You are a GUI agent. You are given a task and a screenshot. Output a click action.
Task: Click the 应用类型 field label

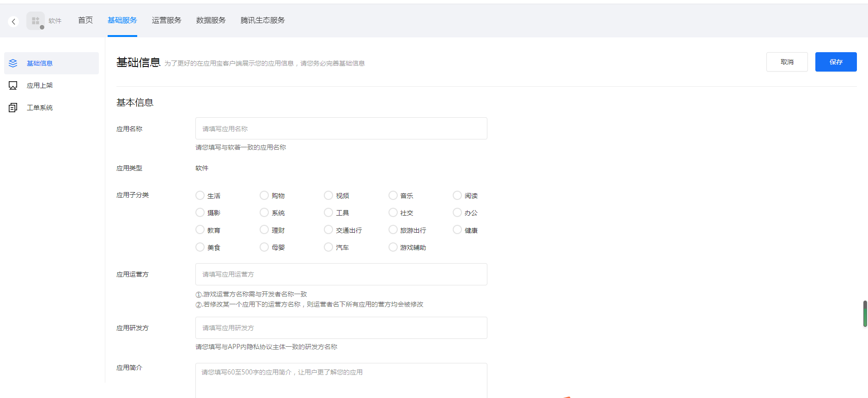click(x=129, y=168)
